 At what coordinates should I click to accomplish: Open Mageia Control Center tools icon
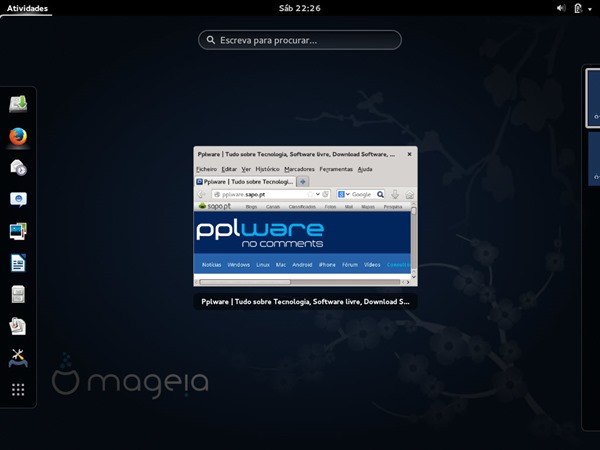[x=18, y=358]
